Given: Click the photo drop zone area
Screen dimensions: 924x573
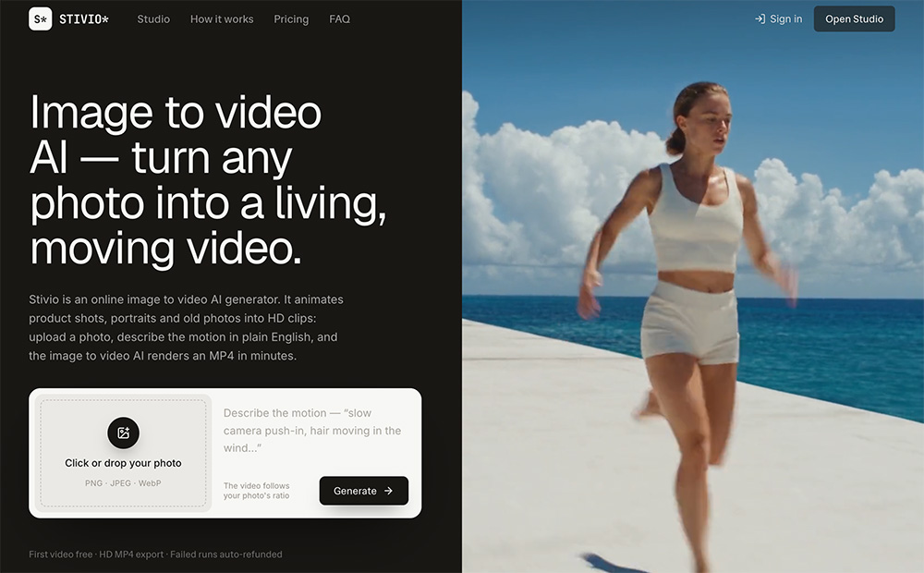Looking at the screenshot, I should (x=123, y=453).
